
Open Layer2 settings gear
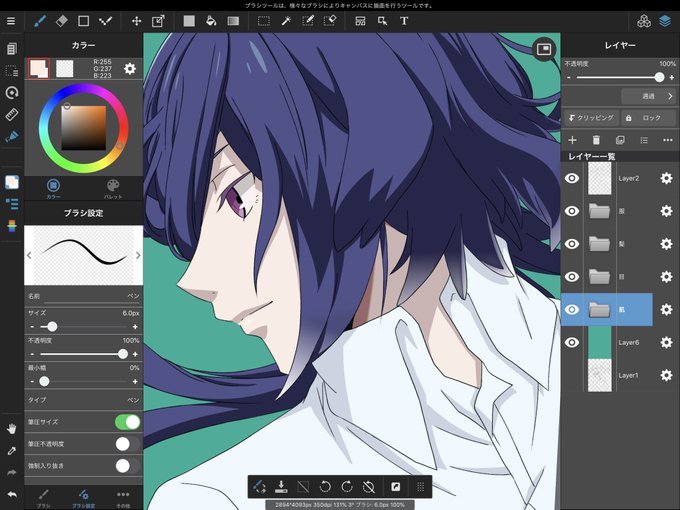pos(666,178)
